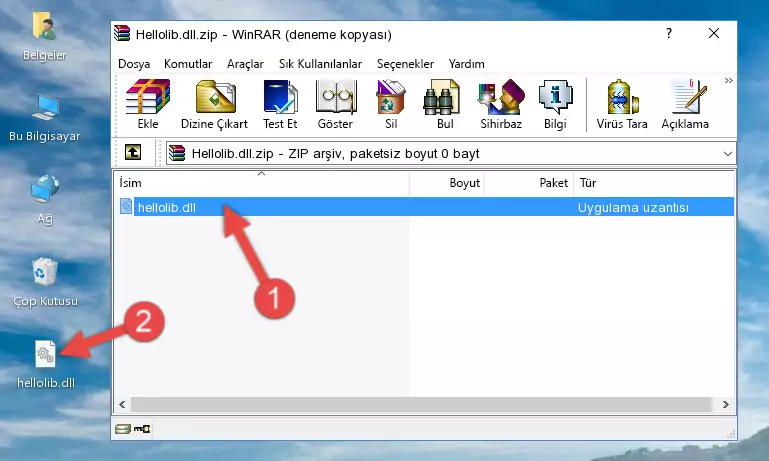This screenshot has width=769, height=461.
Task: Click the key password status bar icon
Action: point(142,429)
